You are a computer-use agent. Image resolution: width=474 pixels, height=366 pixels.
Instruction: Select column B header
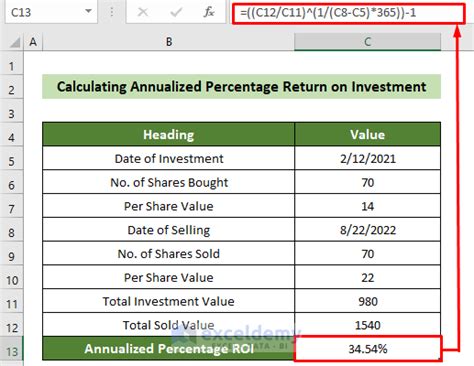tap(169, 42)
